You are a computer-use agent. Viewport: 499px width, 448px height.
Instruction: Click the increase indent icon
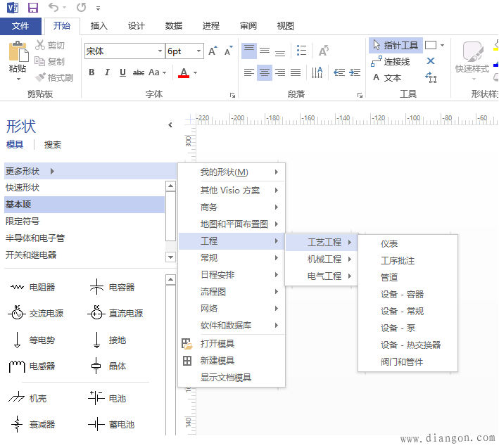(355, 72)
